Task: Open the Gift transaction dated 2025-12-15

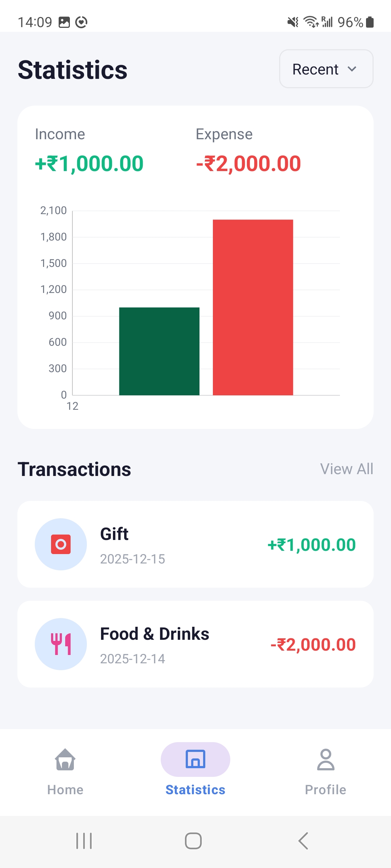Action: tap(195, 544)
